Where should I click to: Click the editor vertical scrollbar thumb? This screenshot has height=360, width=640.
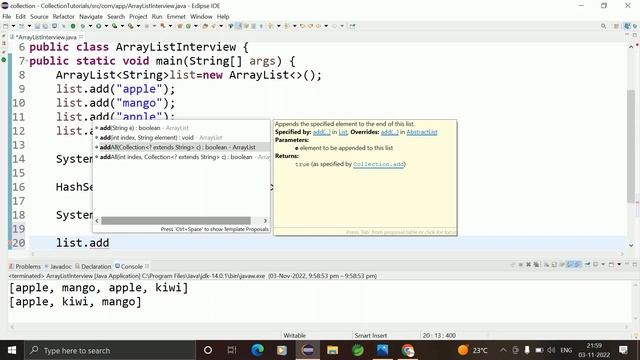coord(631,146)
